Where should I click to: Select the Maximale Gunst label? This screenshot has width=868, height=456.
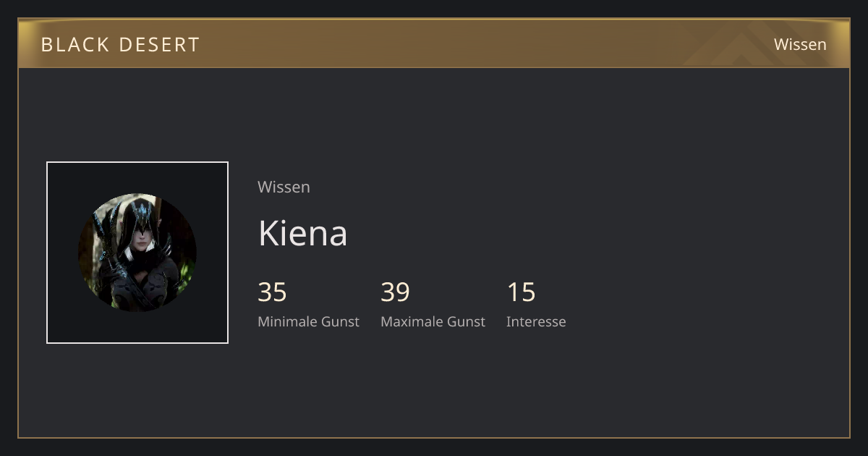433,321
